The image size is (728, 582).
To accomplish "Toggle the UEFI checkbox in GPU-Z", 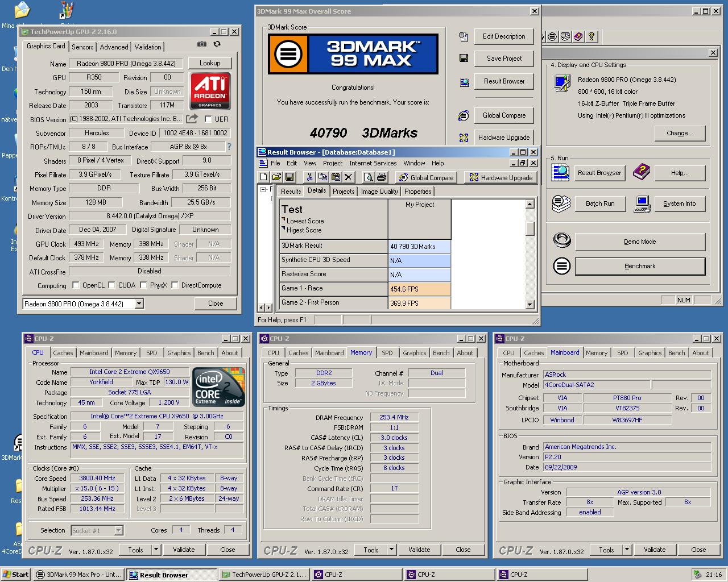I will tap(208, 119).
